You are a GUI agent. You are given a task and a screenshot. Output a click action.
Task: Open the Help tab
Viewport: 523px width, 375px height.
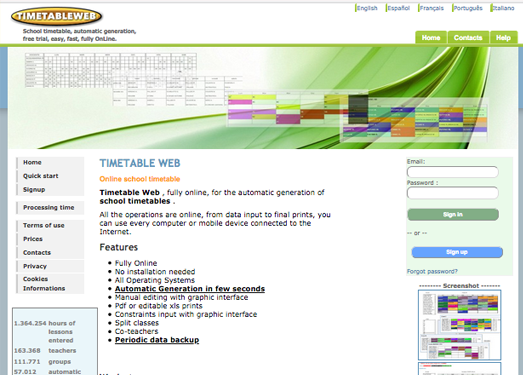503,38
